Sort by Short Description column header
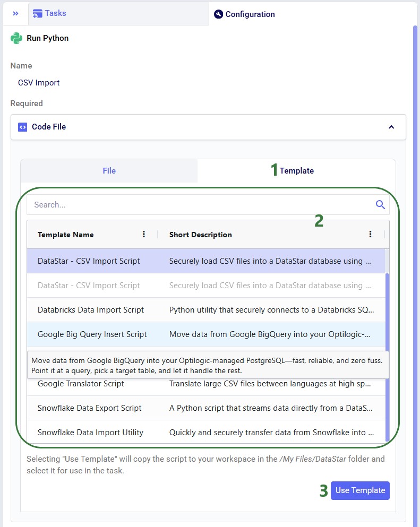This screenshot has height=527, width=420. click(200, 235)
